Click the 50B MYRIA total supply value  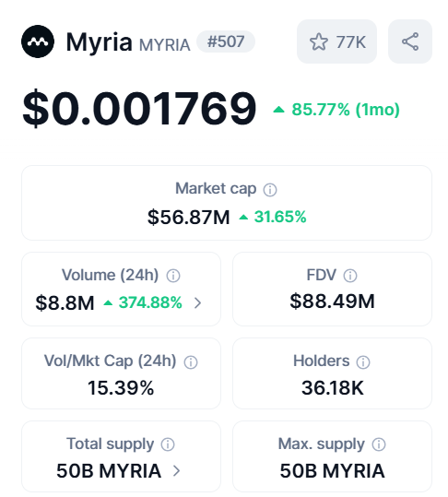[109, 471]
